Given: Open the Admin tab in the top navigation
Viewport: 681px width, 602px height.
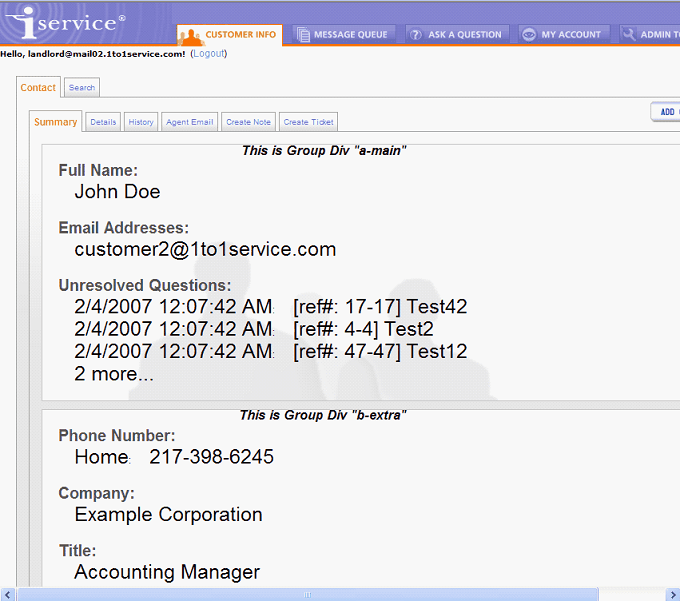Looking at the screenshot, I should [650, 34].
